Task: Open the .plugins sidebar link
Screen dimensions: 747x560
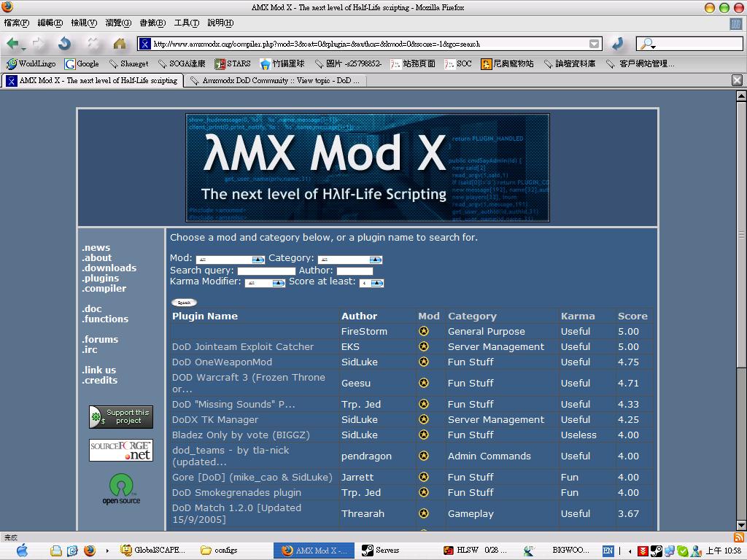Action: coord(101,278)
